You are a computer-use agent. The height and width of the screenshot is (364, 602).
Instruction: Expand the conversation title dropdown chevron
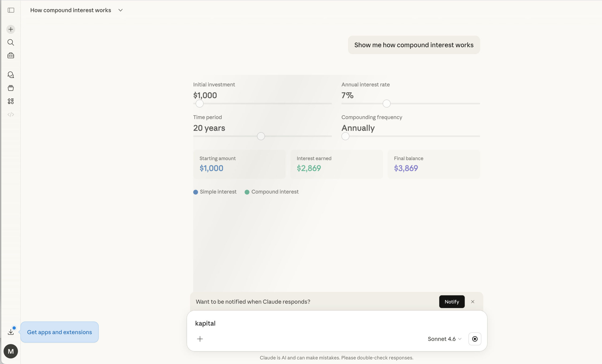120,10
